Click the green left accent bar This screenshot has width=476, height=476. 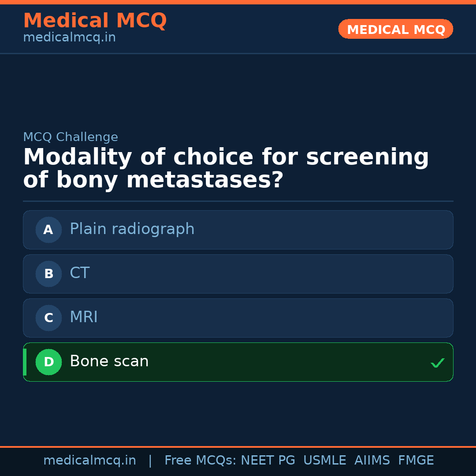(24, 362)
